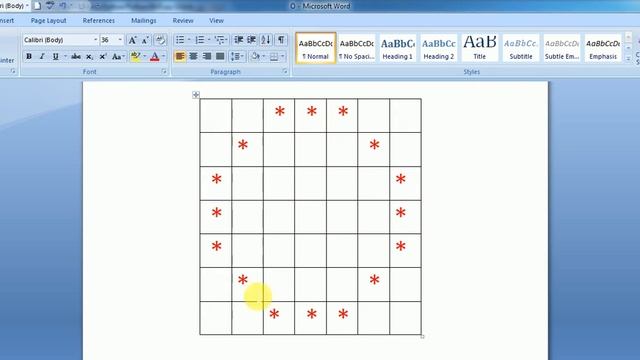Click the table move handle

tap(196, 95)
